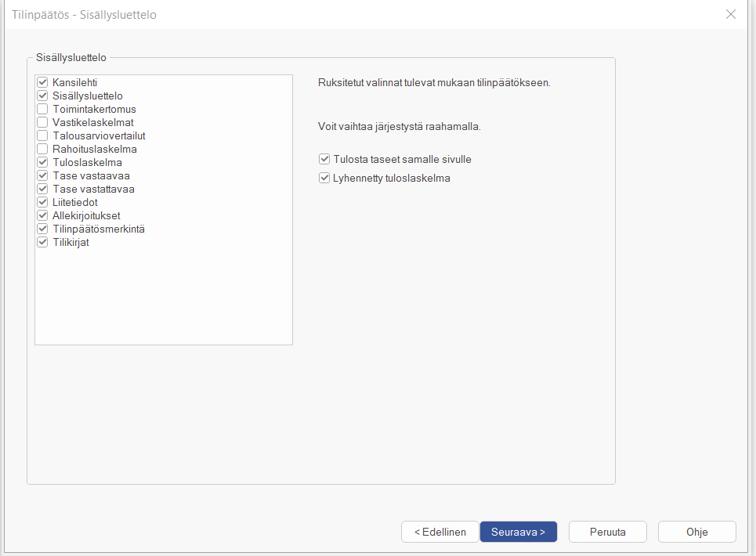This screenshot has width=756, height=556.
Task: Proceed with the Seuraava button
Action: pyautogui.click(x=518, y=532)
